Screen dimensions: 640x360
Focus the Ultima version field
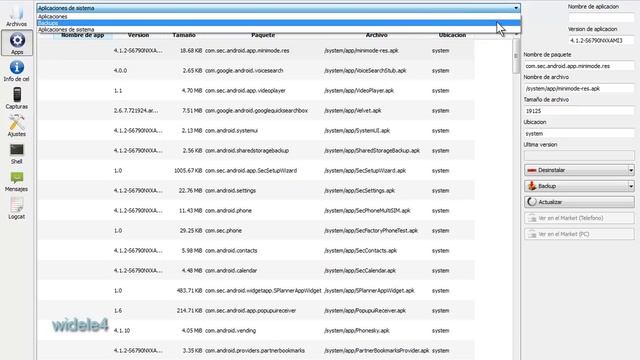579,156
